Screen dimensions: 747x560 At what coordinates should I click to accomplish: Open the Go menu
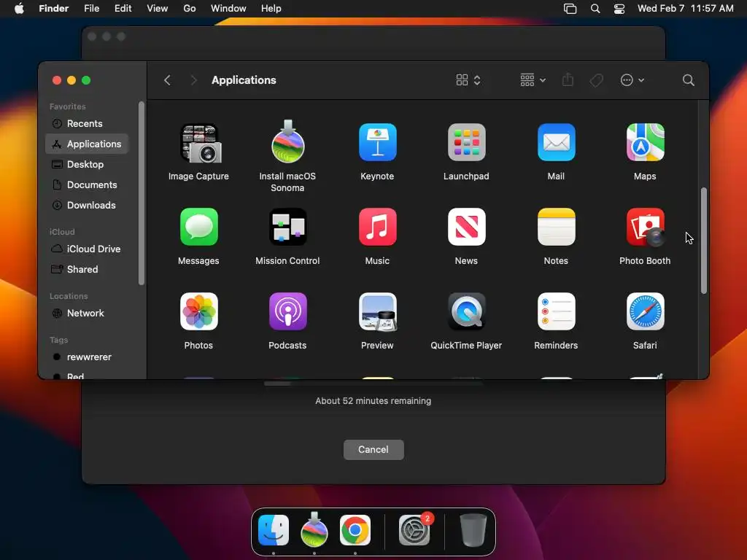190,8
